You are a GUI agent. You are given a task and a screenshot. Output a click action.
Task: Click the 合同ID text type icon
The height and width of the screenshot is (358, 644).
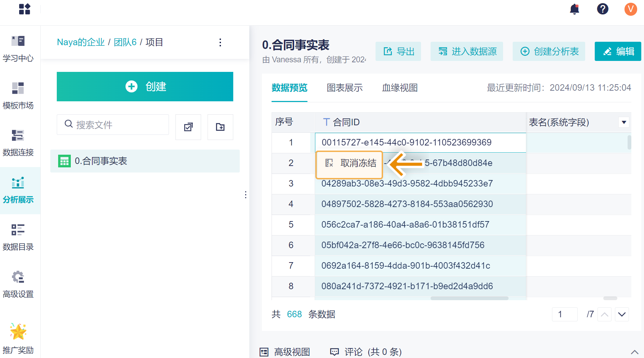(x=326, y=122)
